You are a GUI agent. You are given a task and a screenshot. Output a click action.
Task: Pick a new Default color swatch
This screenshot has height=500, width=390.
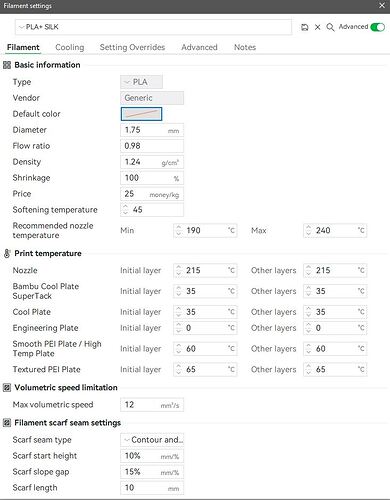click(141, 114)
